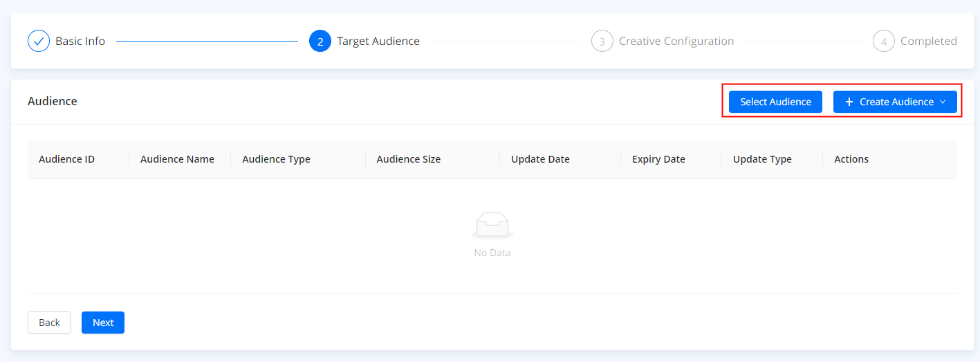This screenshot has height=362, width=980.
Task: Click the step 3 circle icon
Action: click(602, 42)
